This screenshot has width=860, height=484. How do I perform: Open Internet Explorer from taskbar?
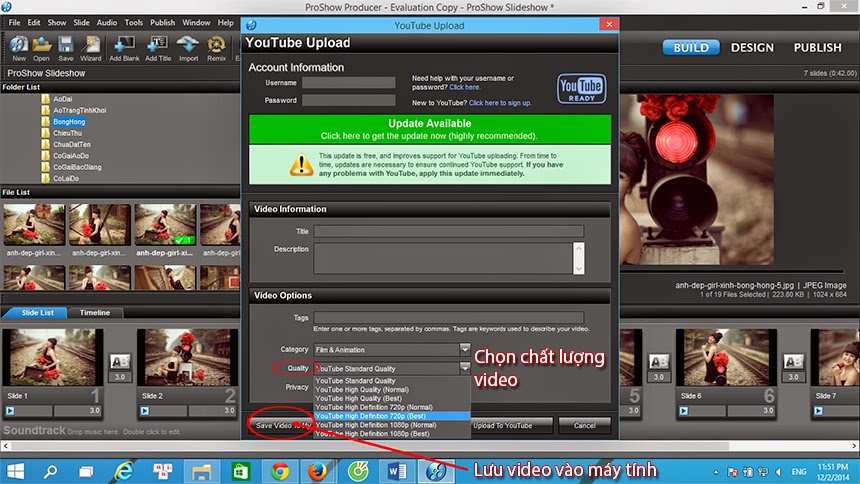124,471
